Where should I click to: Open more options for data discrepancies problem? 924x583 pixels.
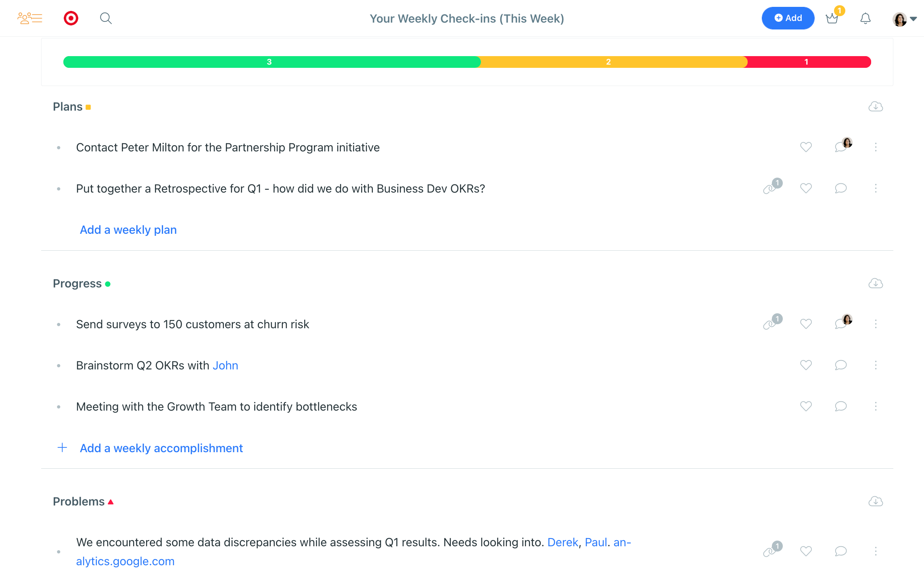click(876, 551)
